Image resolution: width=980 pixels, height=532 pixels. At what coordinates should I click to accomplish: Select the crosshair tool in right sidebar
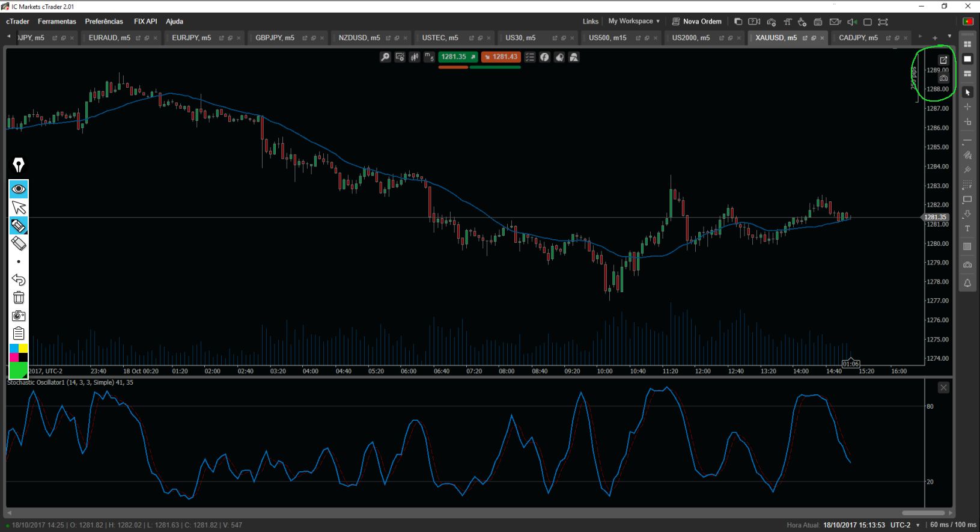(x=967, y=107)
